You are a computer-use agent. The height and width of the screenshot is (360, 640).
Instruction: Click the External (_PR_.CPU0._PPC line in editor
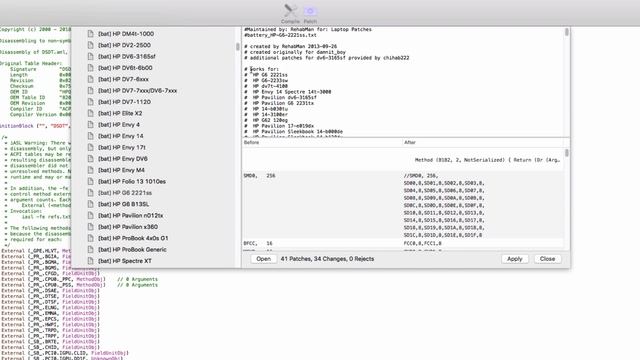[x=79, y=279]
